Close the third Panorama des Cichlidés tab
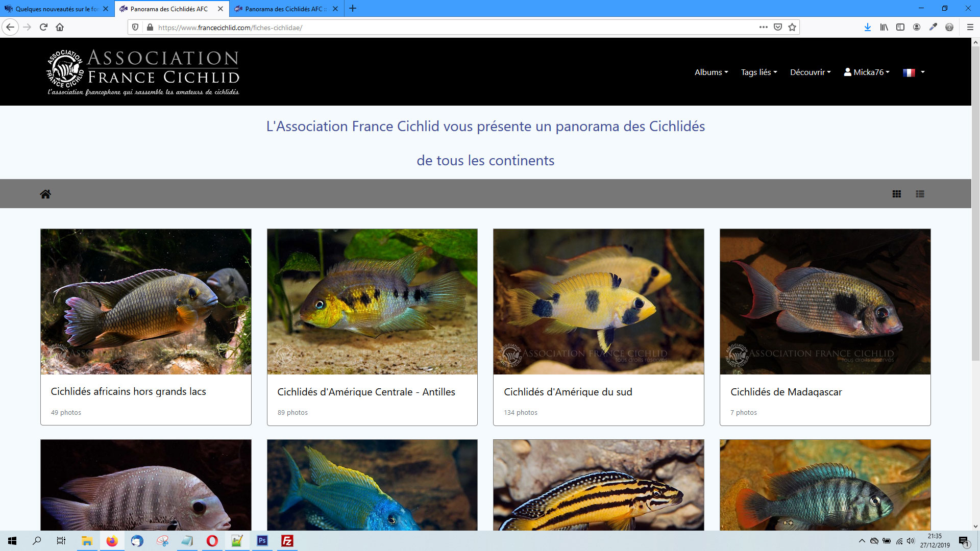The image size is (980, 551). 335,9
